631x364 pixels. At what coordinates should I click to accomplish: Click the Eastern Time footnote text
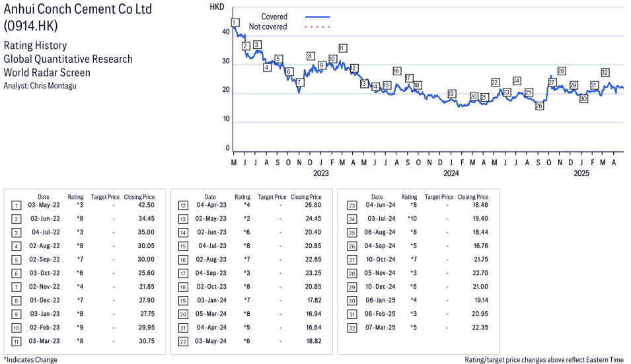pyautogui.click(x=544, y=359)
